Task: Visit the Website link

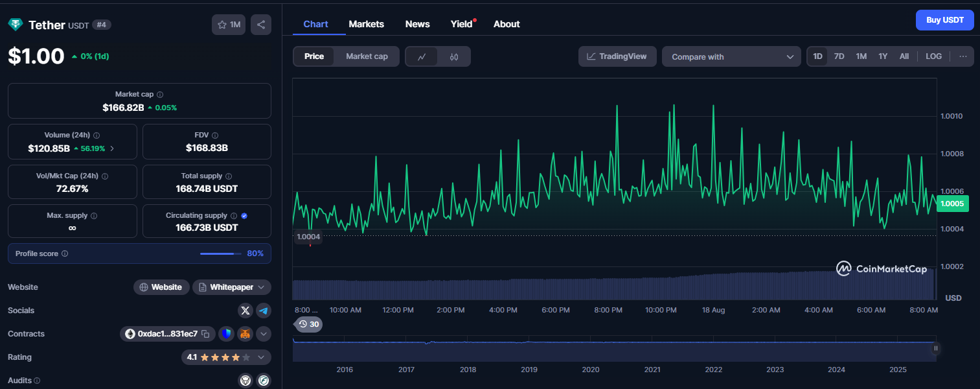Action: [x=161, y=287]
